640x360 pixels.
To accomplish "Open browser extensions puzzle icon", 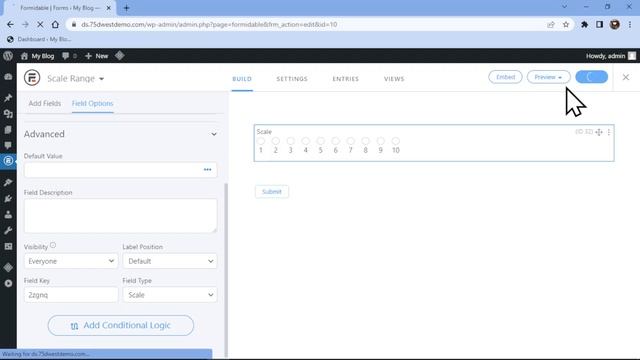I will pos(584,24).
